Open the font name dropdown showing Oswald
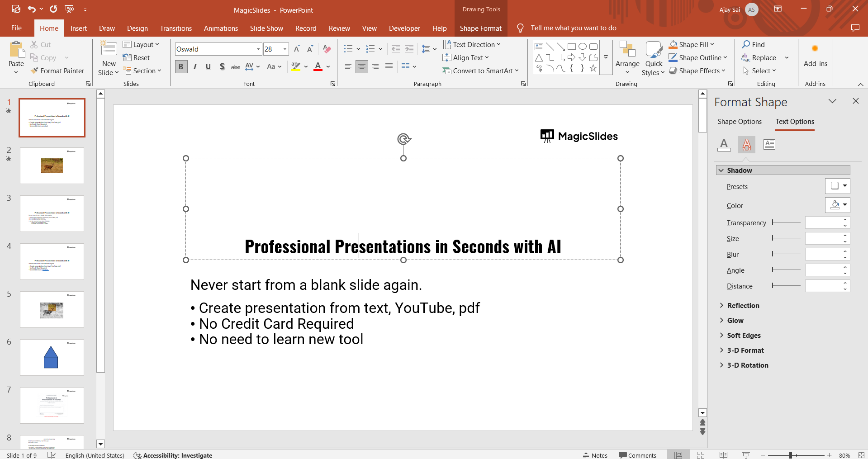Image resolution: width=868 pixels, height=459 pixels. pos(258,49)
